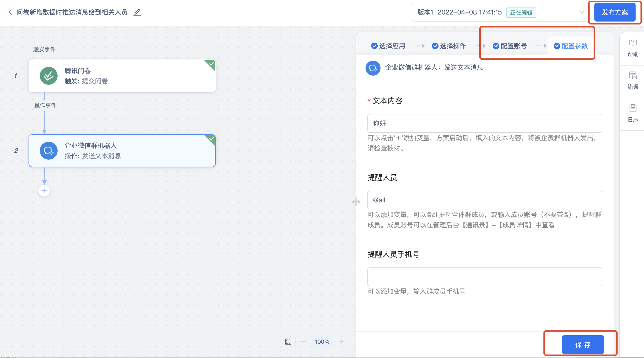644x358 pixels.
Task: Click green checkmark on 企业微信群机器人 card
Action: (x=212, y=139)
